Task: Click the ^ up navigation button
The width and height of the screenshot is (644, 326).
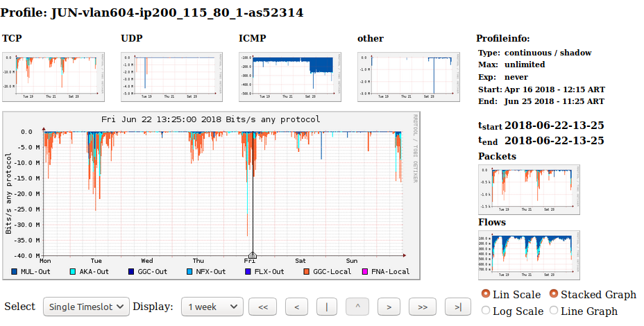Action: [x=357, y=307]
